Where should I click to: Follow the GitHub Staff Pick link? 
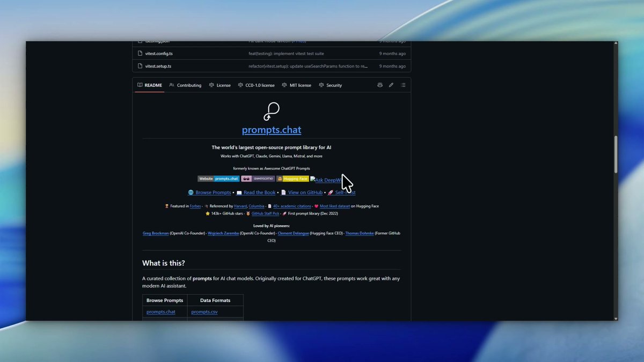coord(265,213)
